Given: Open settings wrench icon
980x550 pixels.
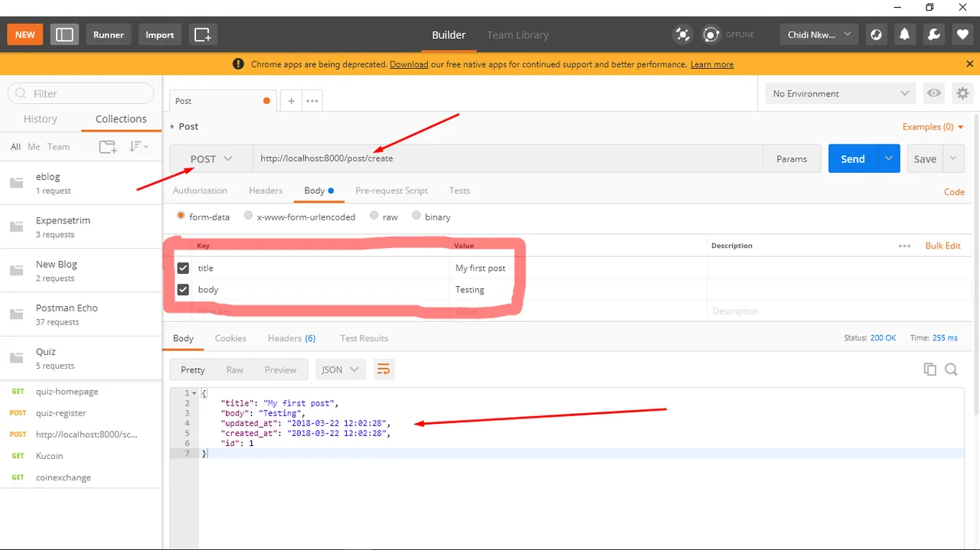Looking at the screenshot, I should point(933,34).
